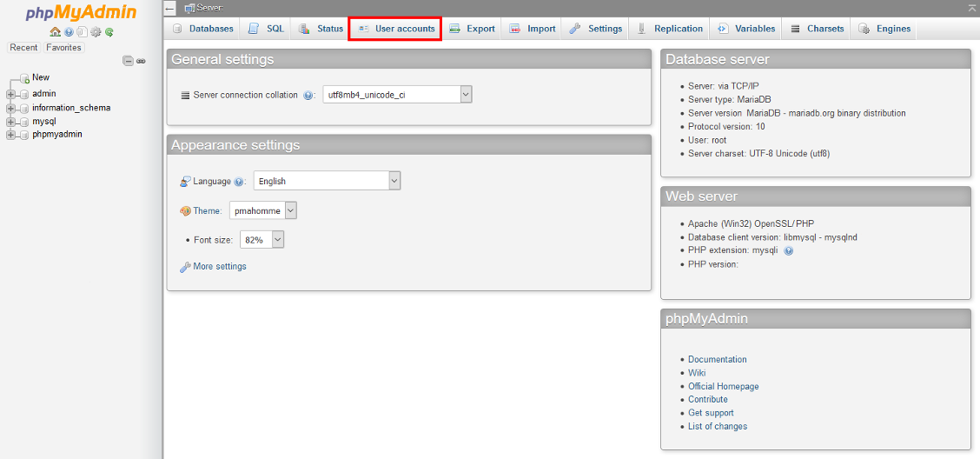Viewport: 980px width, 459px height.
Task: Open the Font size dropdown showing 82%
Action: point(262,239)
